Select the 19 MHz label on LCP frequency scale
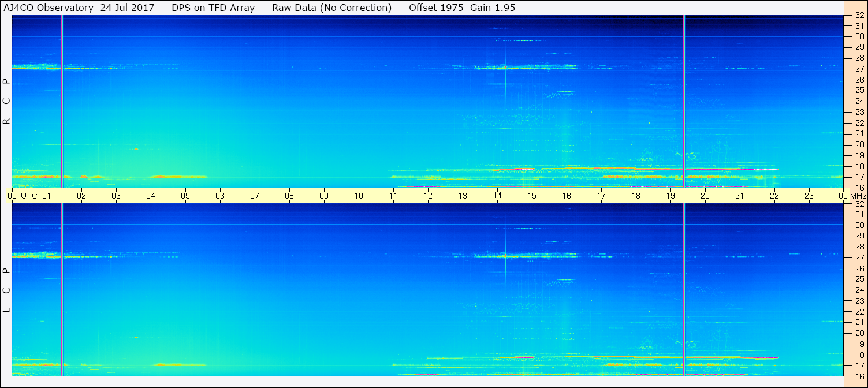Screen dimensions: 868x388 859,344
